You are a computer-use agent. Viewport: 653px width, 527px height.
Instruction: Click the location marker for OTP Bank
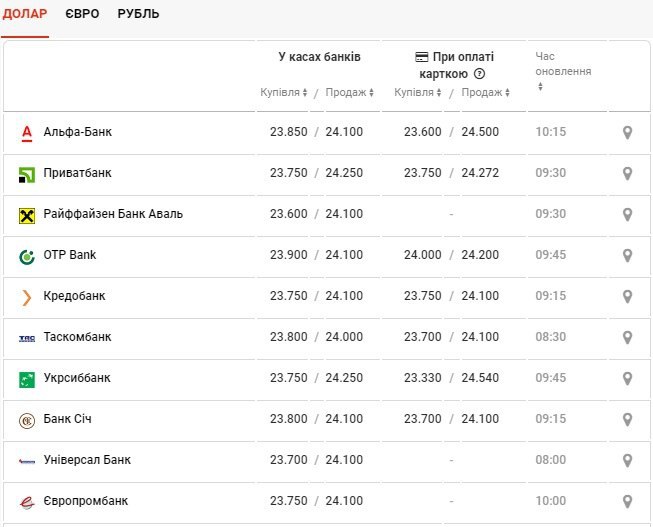[x=627, y=255]
